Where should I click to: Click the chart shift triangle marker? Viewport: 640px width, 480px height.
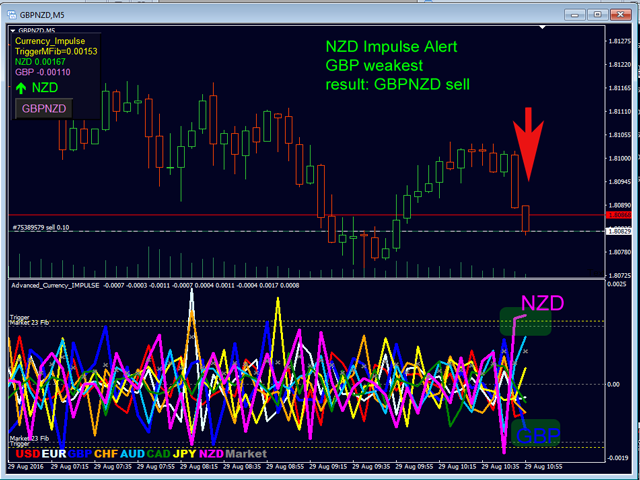pos(542,27)
